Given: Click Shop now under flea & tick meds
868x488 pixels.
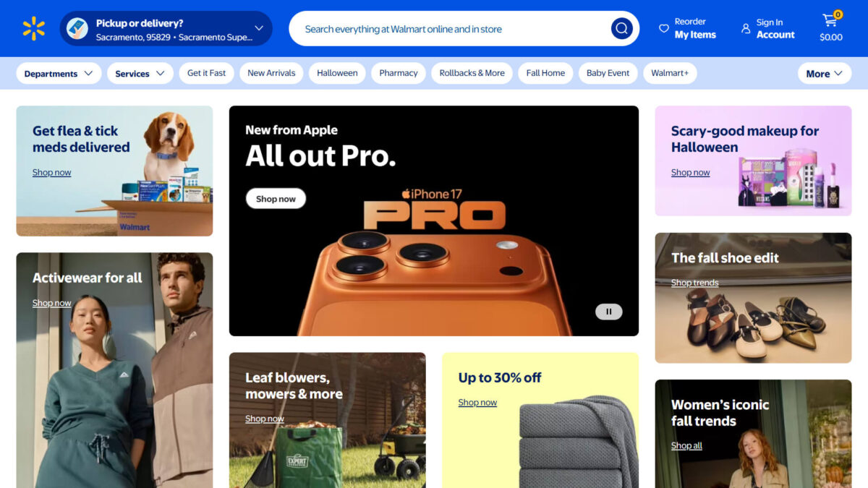Looking at the screenshot, I should click(52, 173).
